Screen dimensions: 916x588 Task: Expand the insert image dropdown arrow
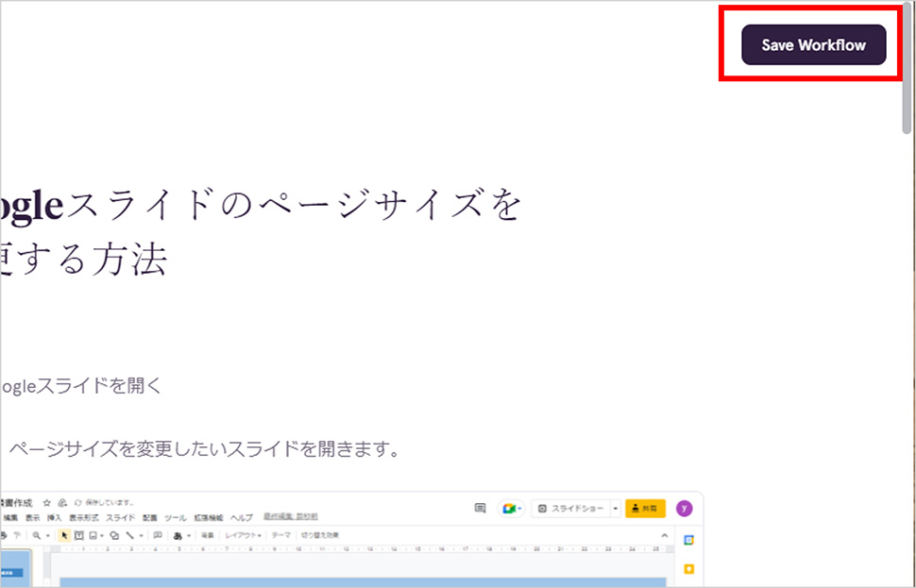[102, 536]
